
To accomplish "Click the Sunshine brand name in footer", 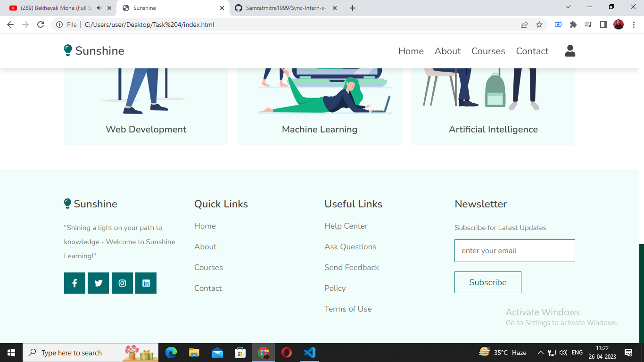I will [96, 204].
